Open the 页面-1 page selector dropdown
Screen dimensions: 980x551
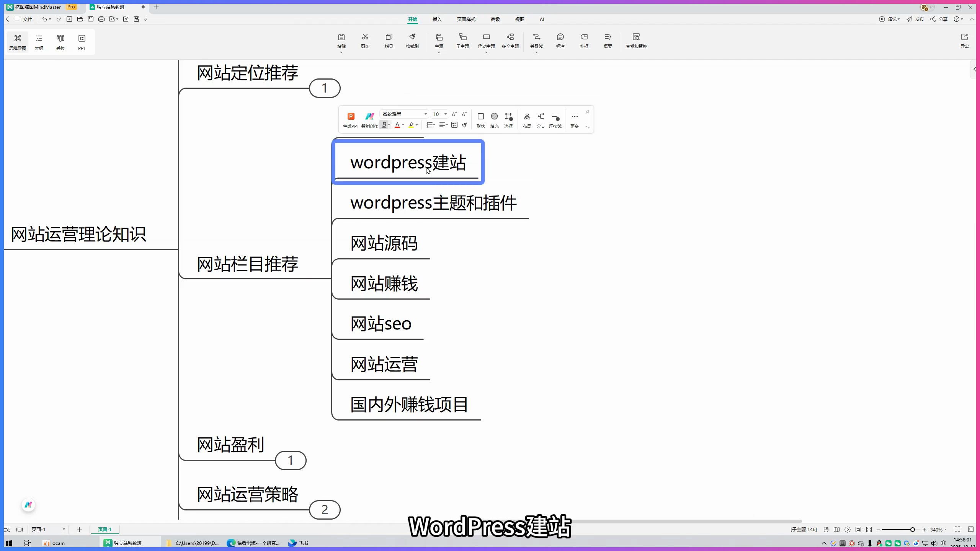pos(48,530)
